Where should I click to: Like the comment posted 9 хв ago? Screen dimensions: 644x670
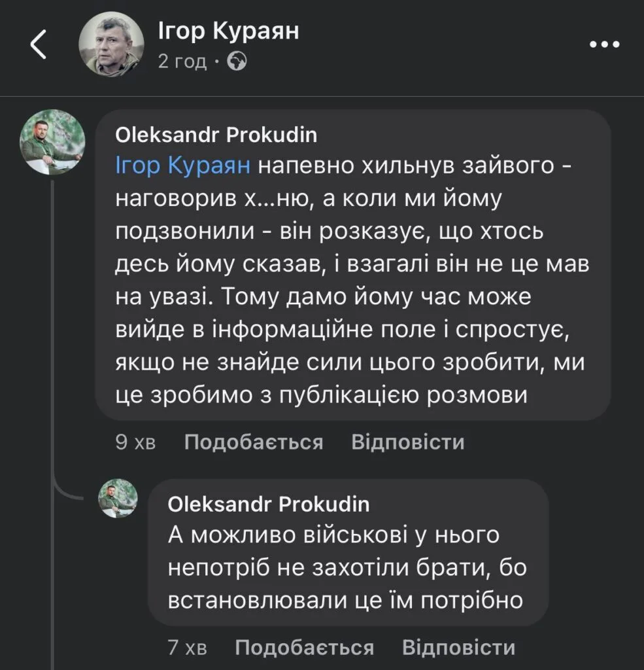[254, 442]
